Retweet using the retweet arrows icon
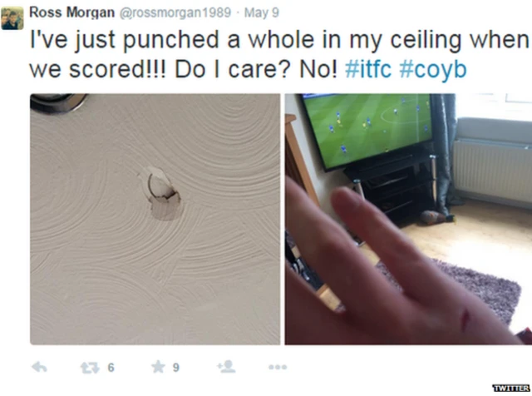Screen dimensions: 532x396 (x=90, y=368)
